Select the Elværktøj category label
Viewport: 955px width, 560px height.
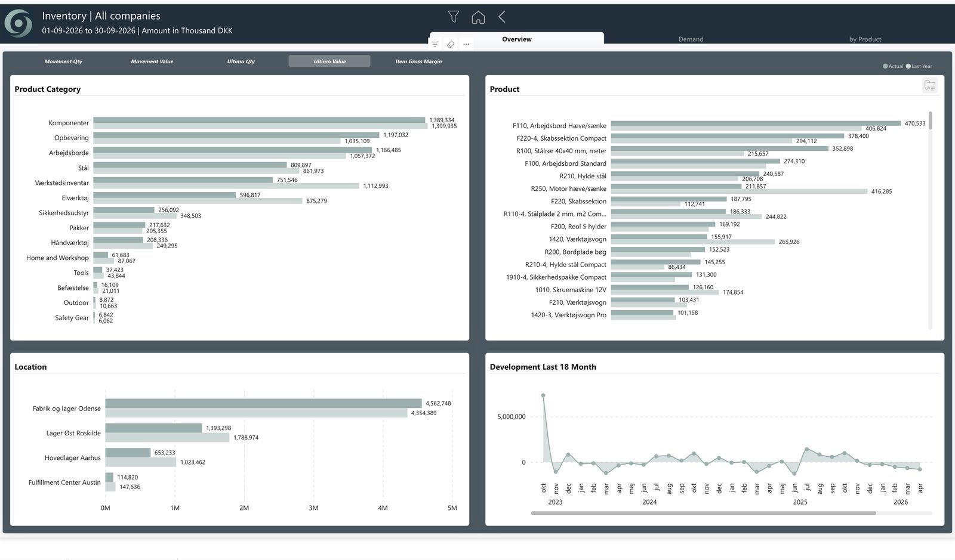tap(75, 198)
